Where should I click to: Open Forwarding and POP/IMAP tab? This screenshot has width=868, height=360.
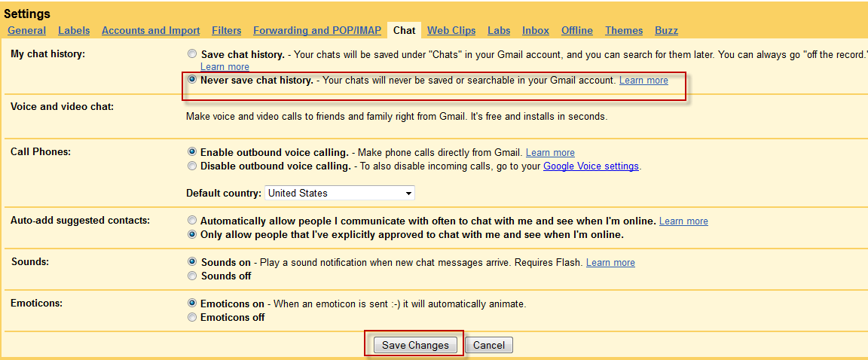(317, 30)
